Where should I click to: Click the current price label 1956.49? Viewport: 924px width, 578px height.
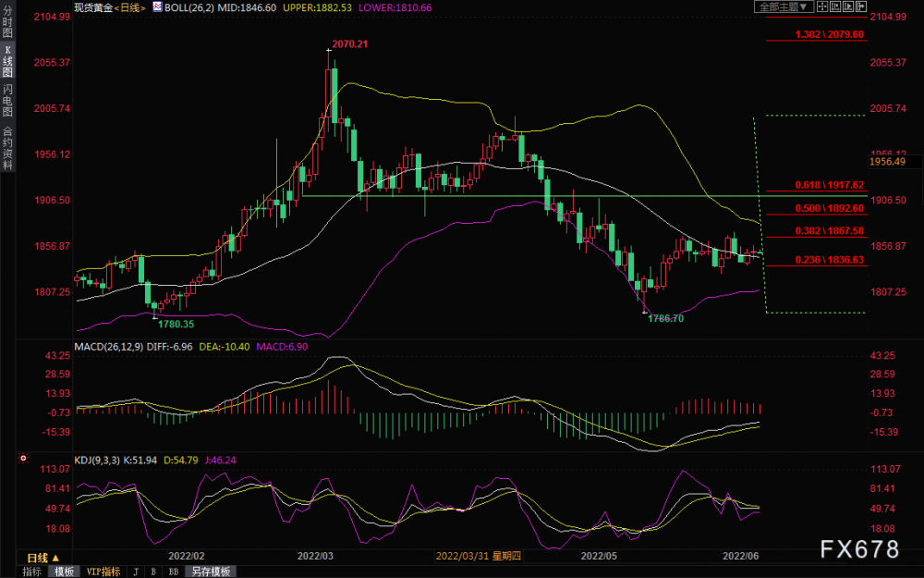click(x=887, y=162)
